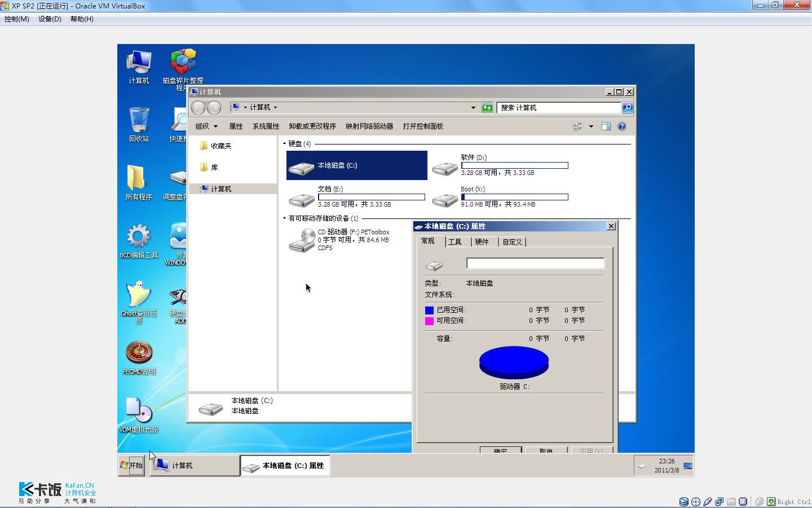812x508 pixels.
Task: Click 打开控制面板 toolbar button
Action: pos(423,126)
